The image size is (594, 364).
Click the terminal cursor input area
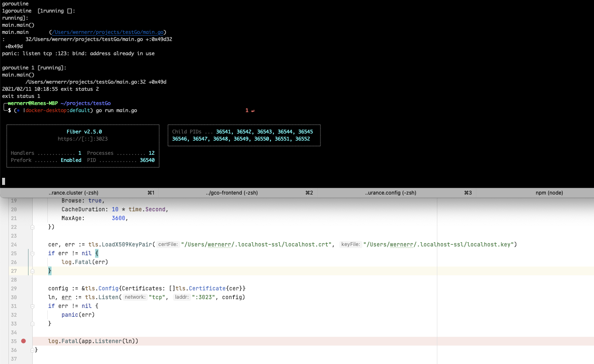[x=4, y=181]
